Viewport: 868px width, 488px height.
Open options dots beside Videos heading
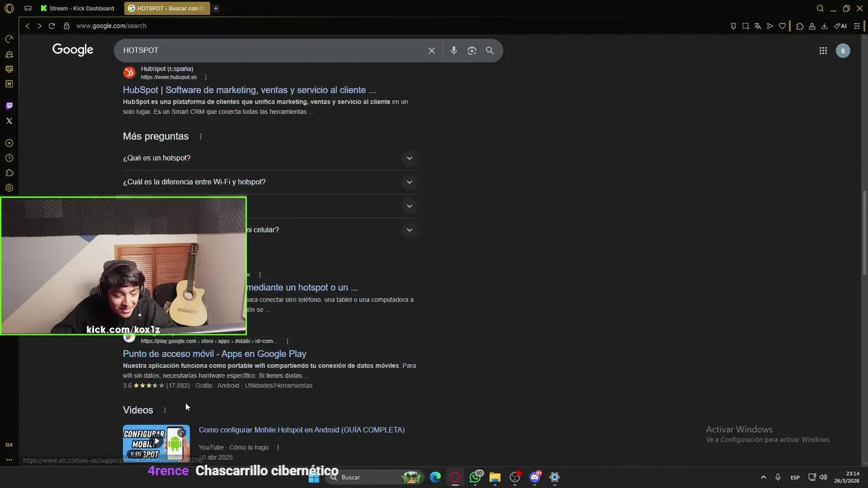tap(165, 410)
